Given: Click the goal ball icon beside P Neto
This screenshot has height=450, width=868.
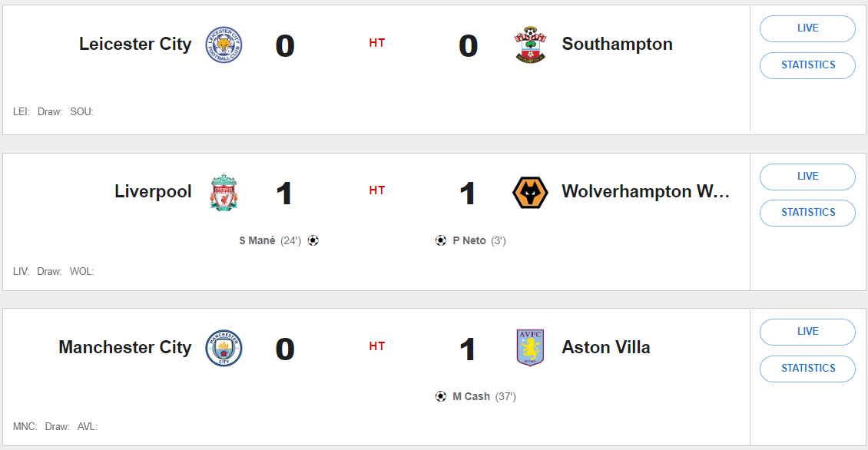Looking at the screenshot, I should coord(440,240).
